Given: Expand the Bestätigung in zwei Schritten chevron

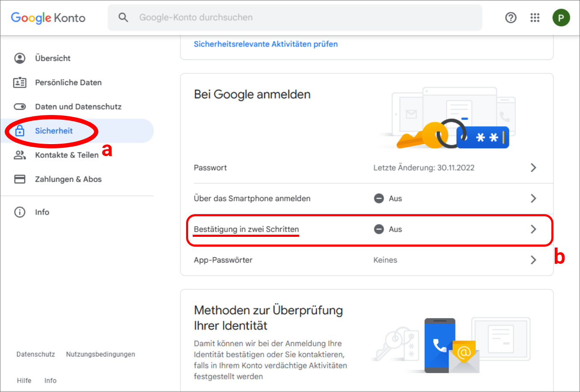Looking at the screenshot, I should click(x=533, y=229).
